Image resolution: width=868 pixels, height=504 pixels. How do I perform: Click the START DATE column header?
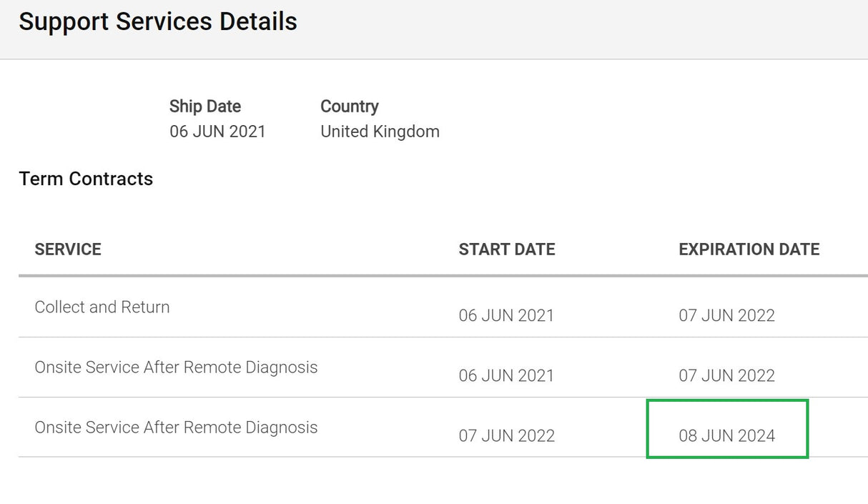507,249
